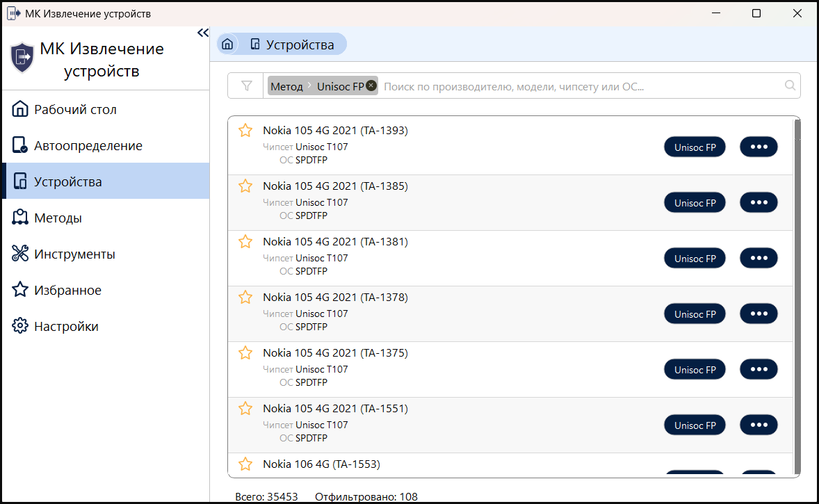Favorite Nokia 105 4G 2021 (TA-1393)
Screen dimensions: 819x504
tap(245, 130)
